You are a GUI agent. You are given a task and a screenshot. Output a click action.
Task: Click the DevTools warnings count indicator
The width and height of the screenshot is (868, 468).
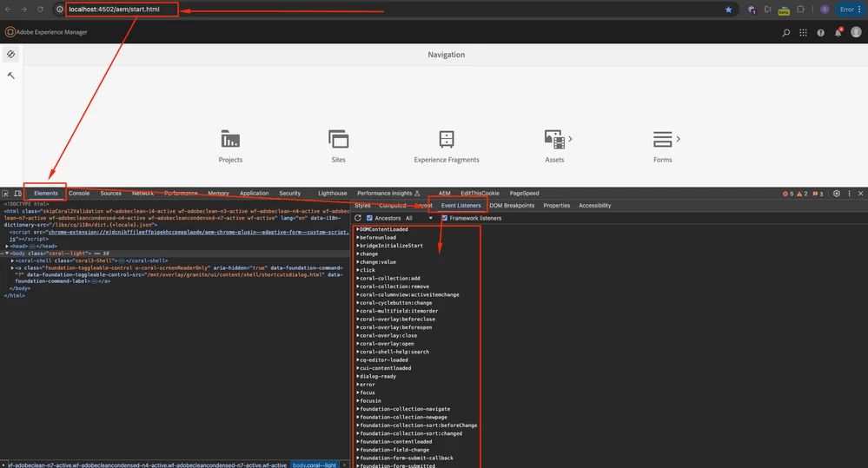tap(802, 194)
